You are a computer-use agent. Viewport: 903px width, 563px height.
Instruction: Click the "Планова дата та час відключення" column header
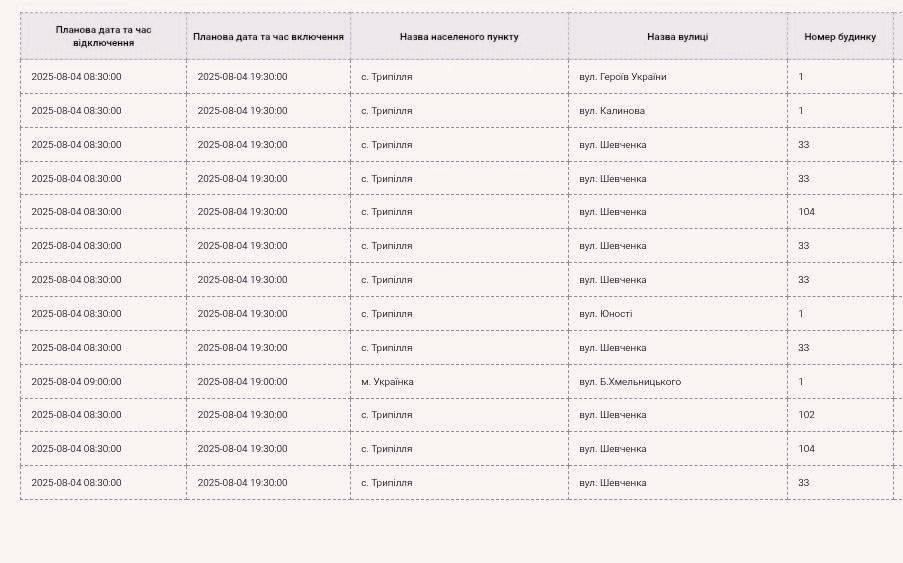(x=103, y=36)
